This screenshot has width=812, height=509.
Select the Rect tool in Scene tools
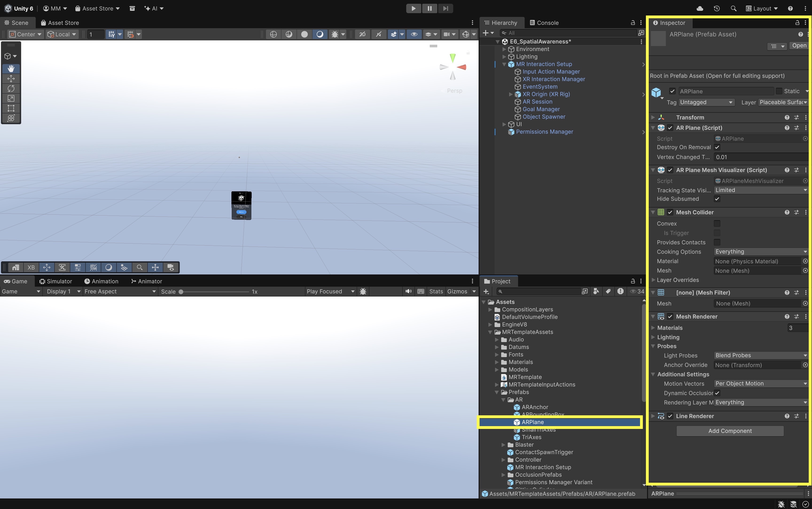coord(11,108)
